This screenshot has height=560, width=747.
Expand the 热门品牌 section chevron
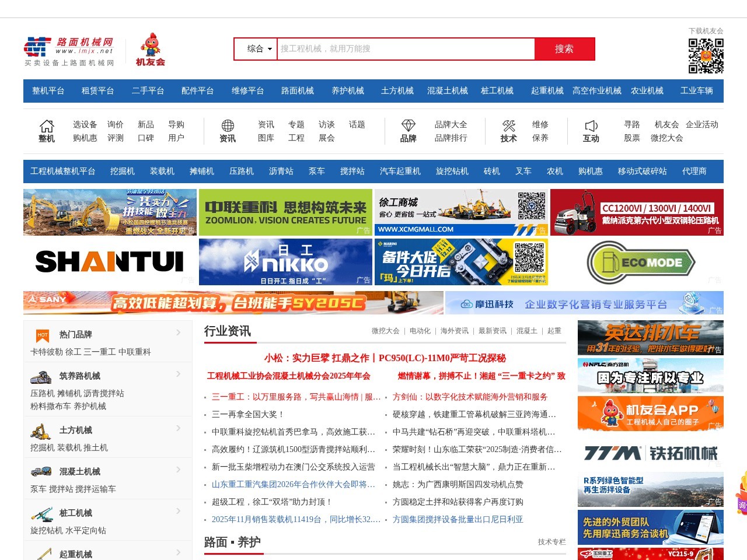pos(178,332)
